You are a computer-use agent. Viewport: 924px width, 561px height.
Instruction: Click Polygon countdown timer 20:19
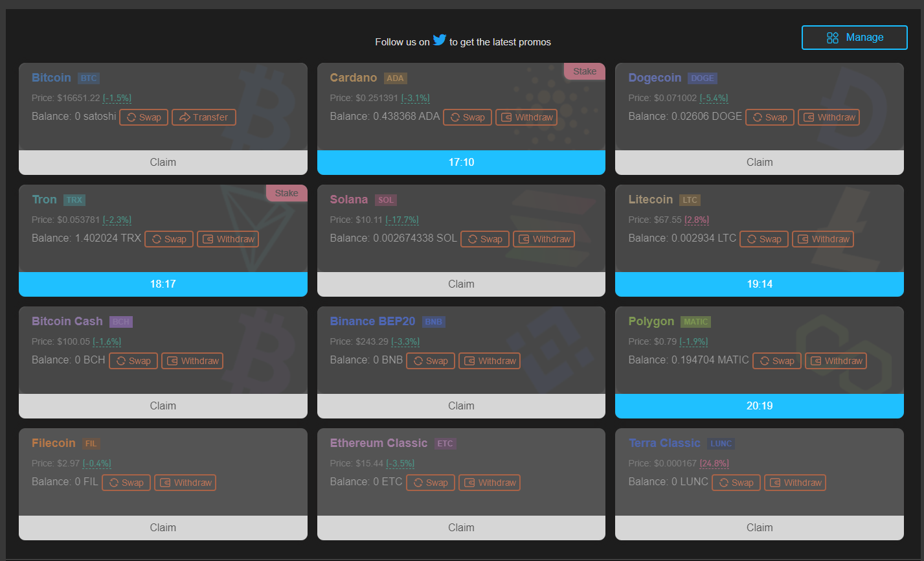760,406
